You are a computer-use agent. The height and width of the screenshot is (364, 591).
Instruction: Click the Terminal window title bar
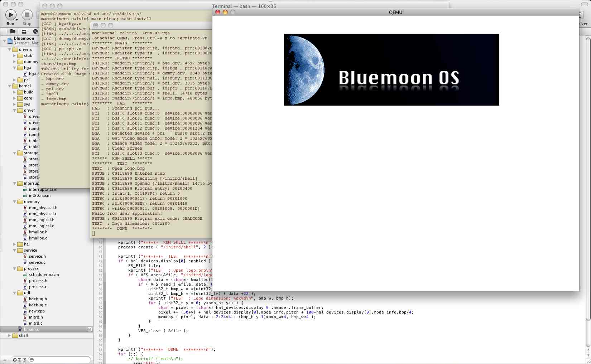pyautogui.click(x=244, y=6)
